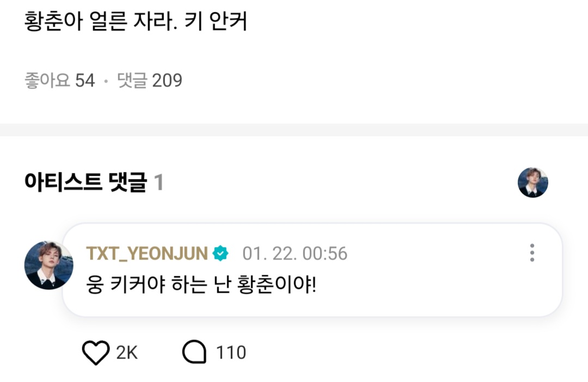Open the three-dot menu on YEONJUN's comment
The width and height of the screenshot is (588, 382).
[x=532, y=252]
